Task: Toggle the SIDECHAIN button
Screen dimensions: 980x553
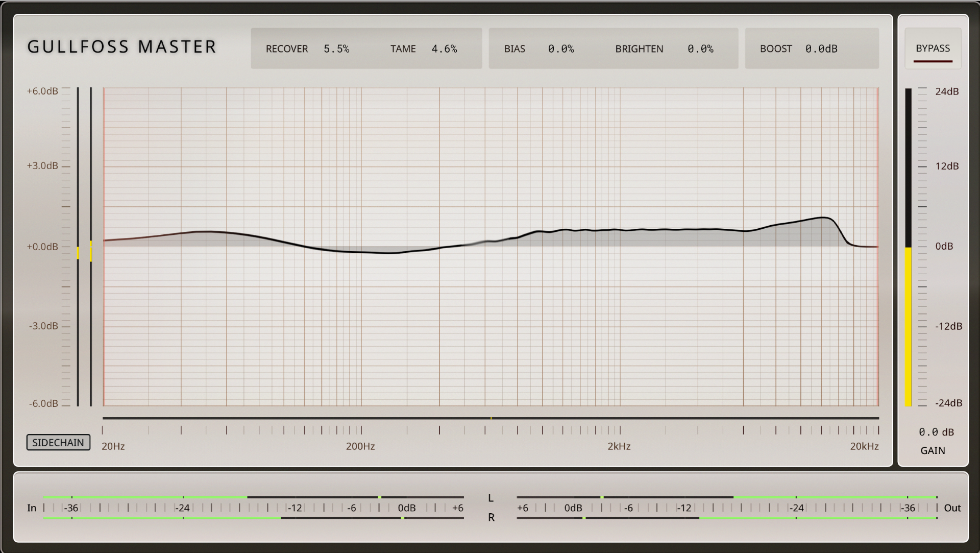Action: click(x=58, y=442)
